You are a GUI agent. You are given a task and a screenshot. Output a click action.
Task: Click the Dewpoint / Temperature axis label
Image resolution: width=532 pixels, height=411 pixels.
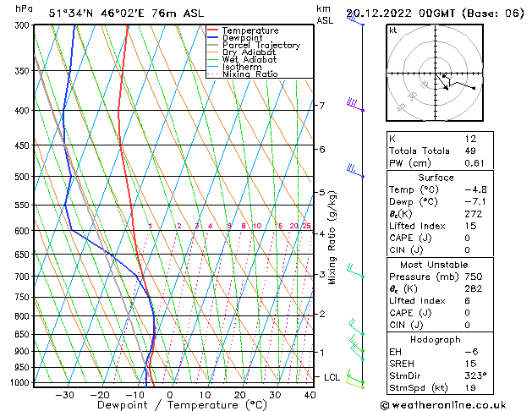pos(169,405)
